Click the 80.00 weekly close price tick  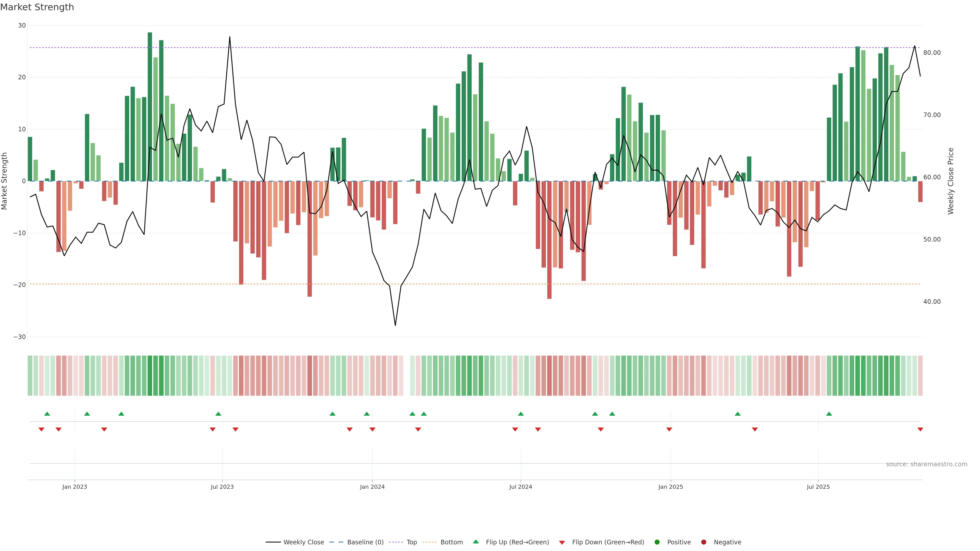click(x=932, y=53)
